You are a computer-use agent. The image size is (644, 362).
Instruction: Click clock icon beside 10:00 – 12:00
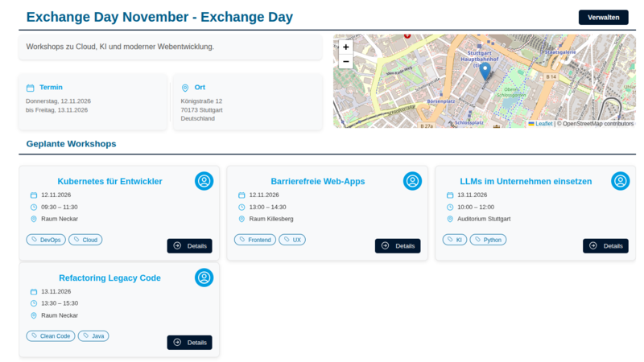450,208
